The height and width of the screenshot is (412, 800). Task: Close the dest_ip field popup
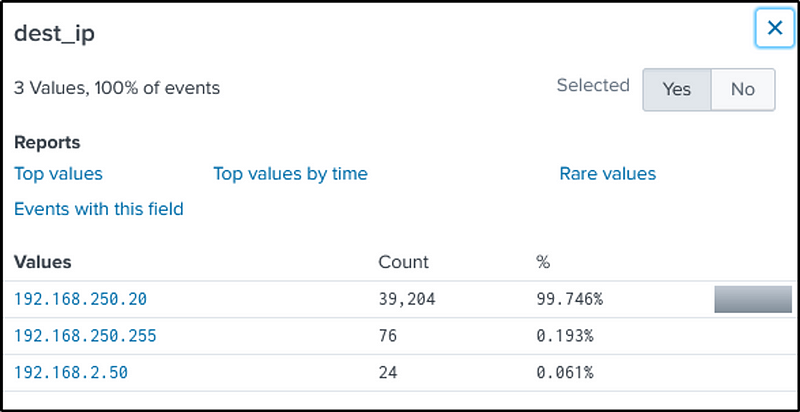[x=774, y=28]
